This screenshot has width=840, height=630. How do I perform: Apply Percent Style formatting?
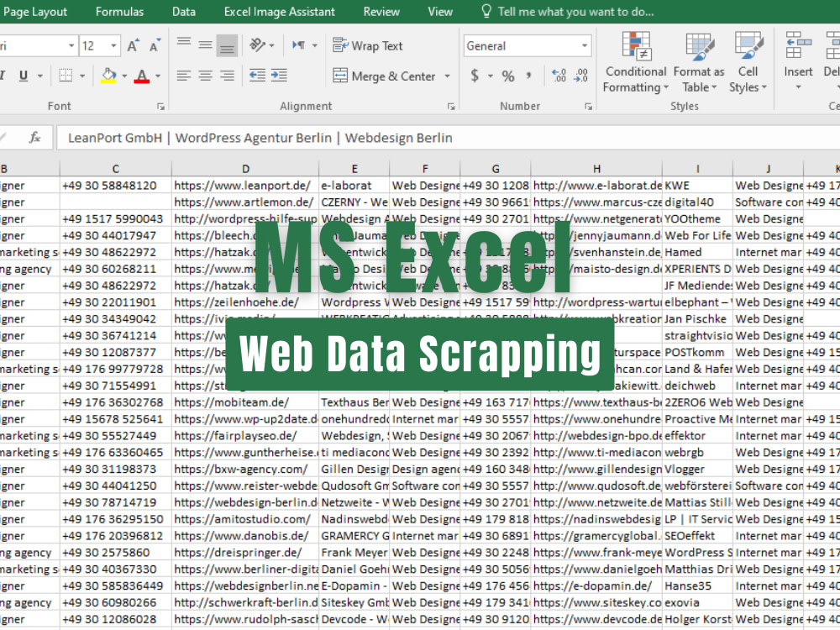[507, 76]
